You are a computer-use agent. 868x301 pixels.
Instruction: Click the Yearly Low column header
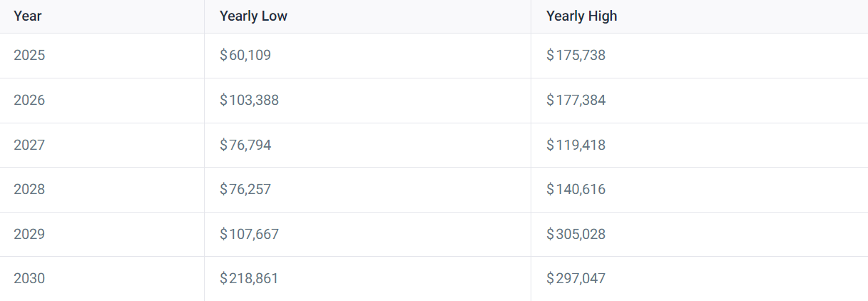click(253, 16)
